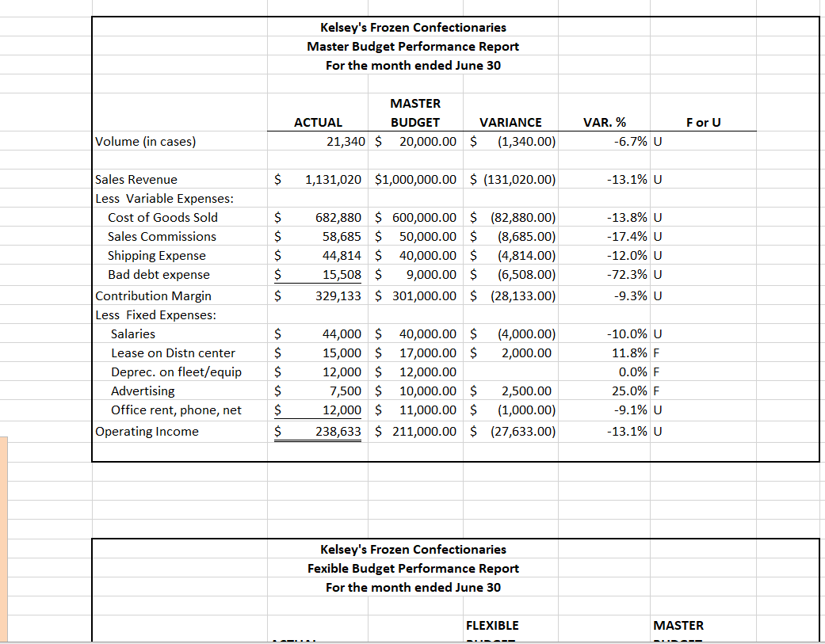The width and height of the screenshot is (825, 644).
Task: Select the 'F or U' header cell
Action: pos(703,122)
